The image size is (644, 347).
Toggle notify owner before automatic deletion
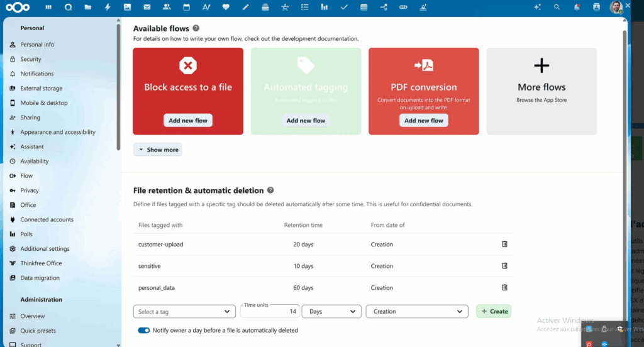coord(144,330)
